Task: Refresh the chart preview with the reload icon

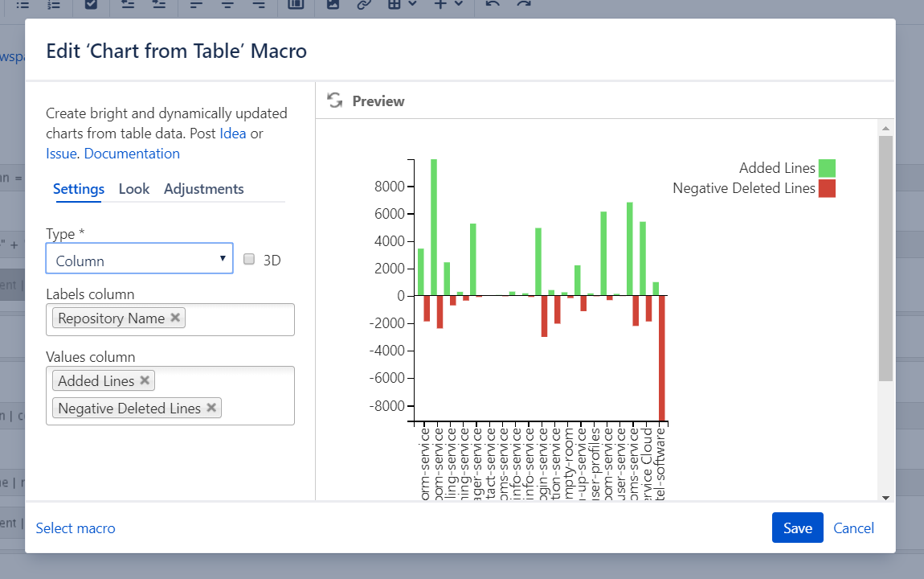Action: click(334, 101)
